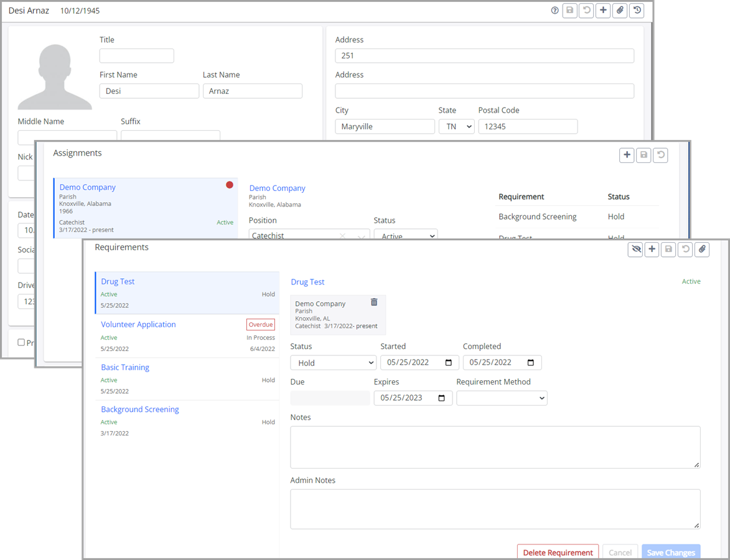Screen dimensions: 730x560
Task: Click in Title input field
Action: coord(137,56)
